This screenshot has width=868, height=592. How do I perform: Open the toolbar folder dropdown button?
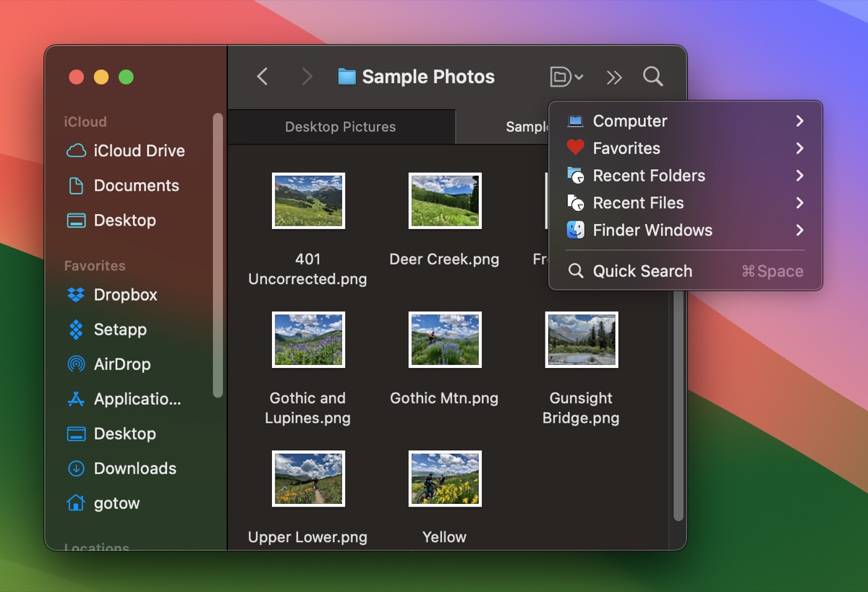[x=566, y=77]
